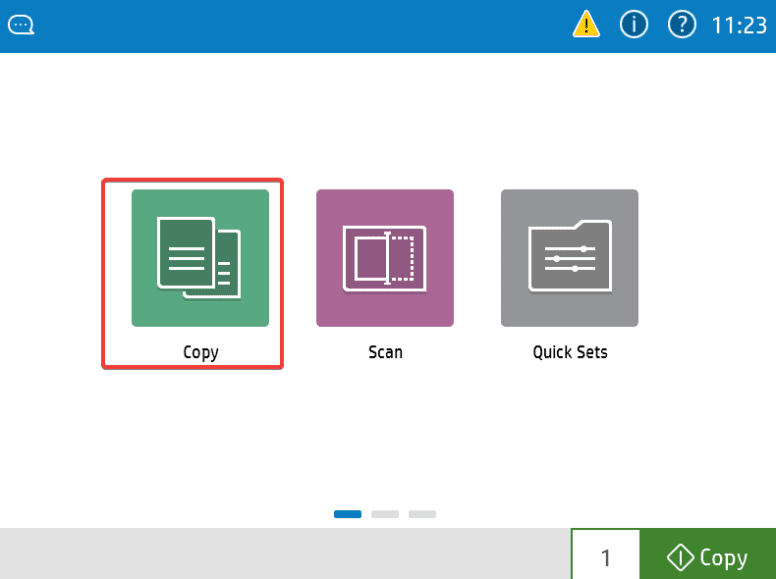Launch the purple Scan app tile

(x=385, y=258)
